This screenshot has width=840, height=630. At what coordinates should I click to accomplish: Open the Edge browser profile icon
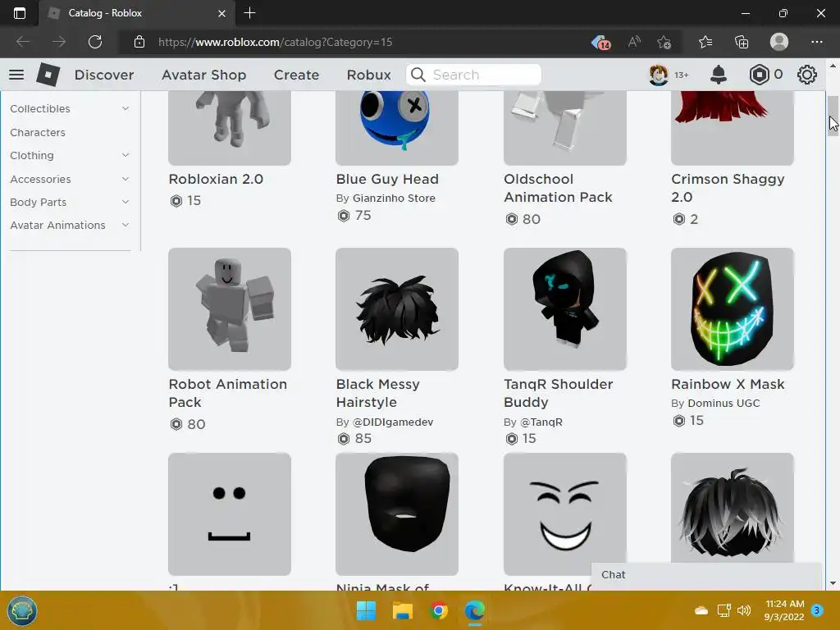coord(779,42)
